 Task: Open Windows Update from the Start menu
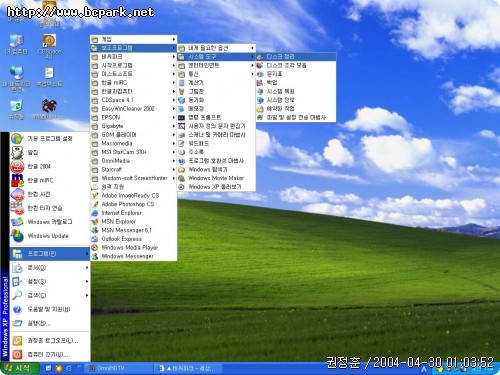pyautogui.click(x=50, y=236)
